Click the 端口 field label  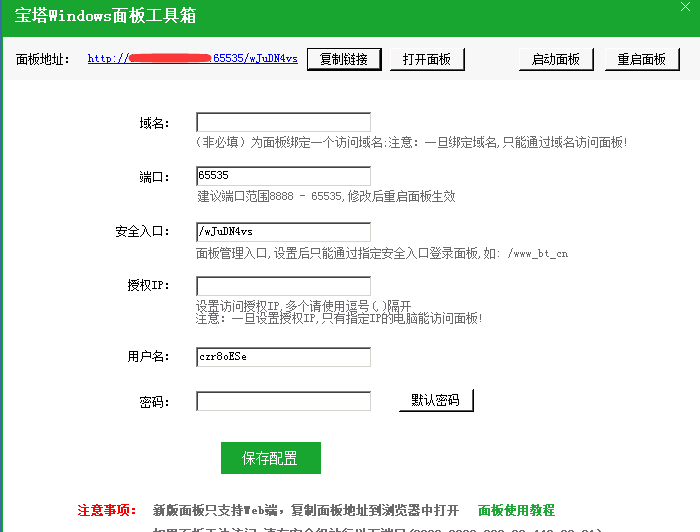pos(154,177)
